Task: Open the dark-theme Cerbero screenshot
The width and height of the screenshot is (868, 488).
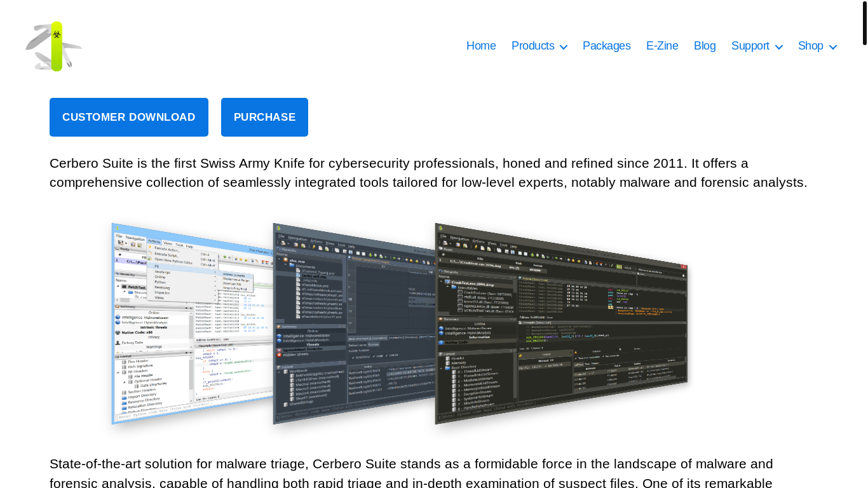Action: [x=562, y=324]
